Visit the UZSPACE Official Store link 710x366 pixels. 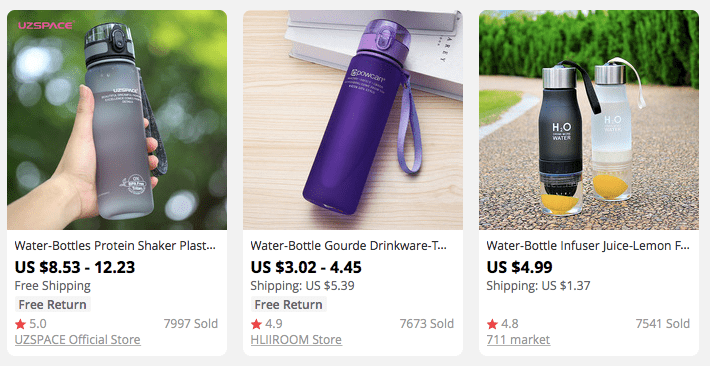77,340
